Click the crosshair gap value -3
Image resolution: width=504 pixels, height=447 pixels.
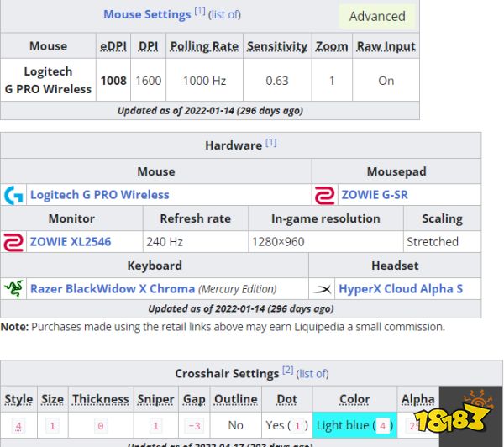click(x=194, y=426)
